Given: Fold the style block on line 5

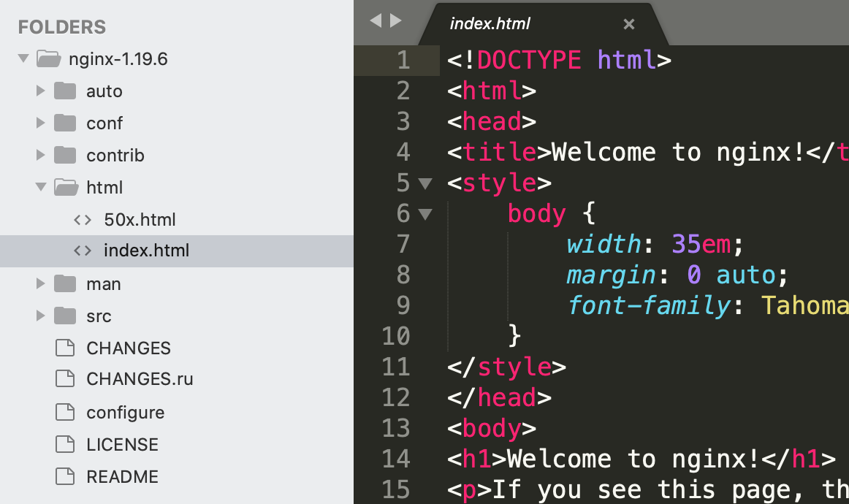Looking at the screenshot, I should click(x=425, y=183).
